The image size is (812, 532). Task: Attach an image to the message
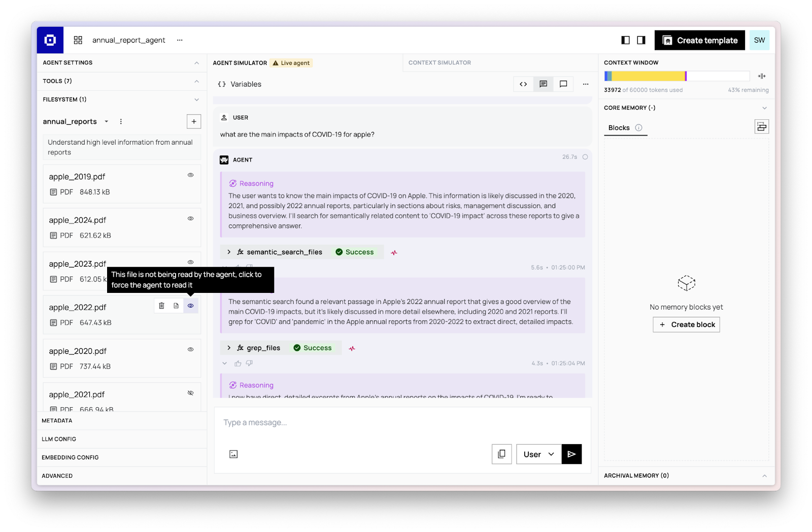tap(233, 454)
